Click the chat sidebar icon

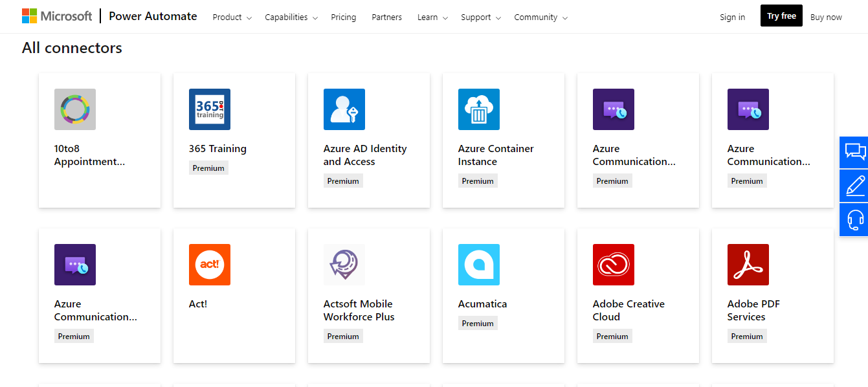(854, 153)
